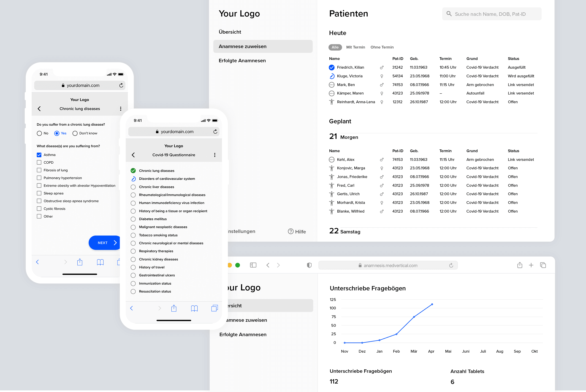
Task: Click the Safari sidebar toggle icon
Action: pos(253,265)
